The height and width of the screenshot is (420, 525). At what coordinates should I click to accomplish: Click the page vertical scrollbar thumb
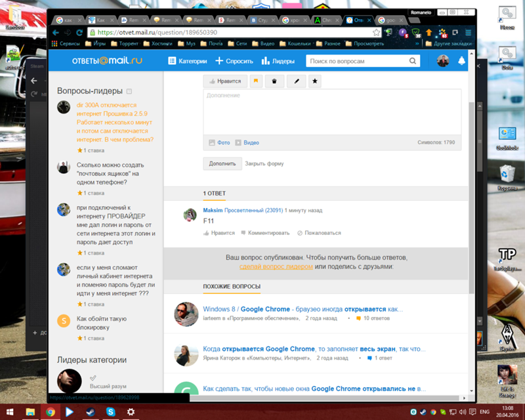[471, 198]
